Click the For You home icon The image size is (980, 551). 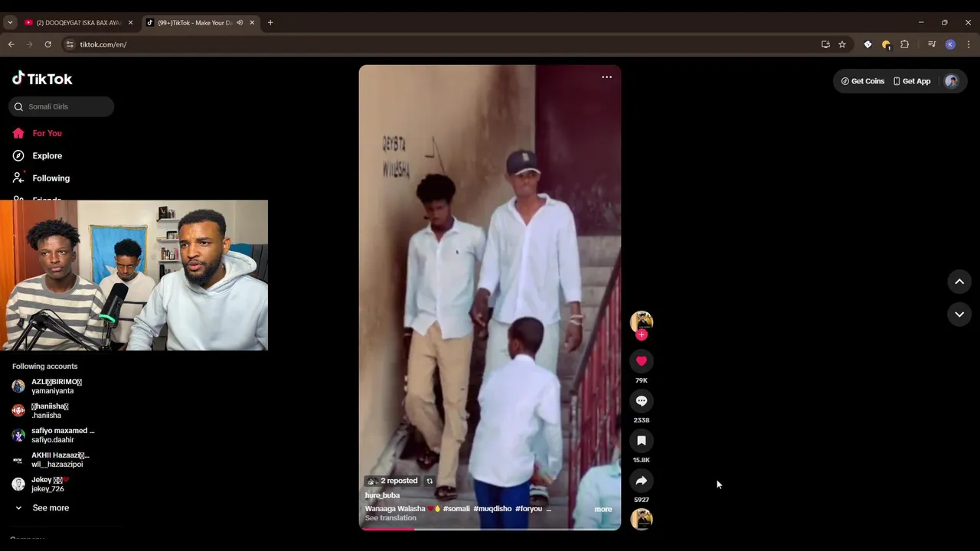(18, 133)
